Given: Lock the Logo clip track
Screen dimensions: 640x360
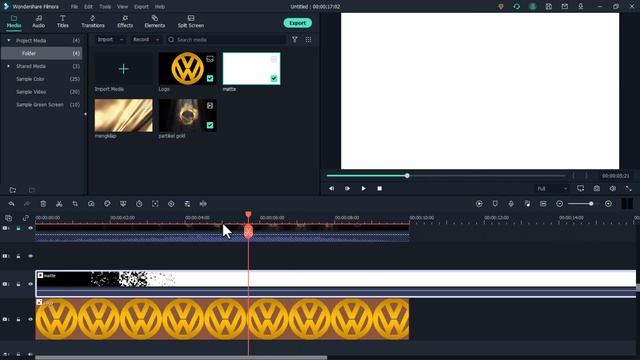Looking at the screenshot, I should coord(18,319).
